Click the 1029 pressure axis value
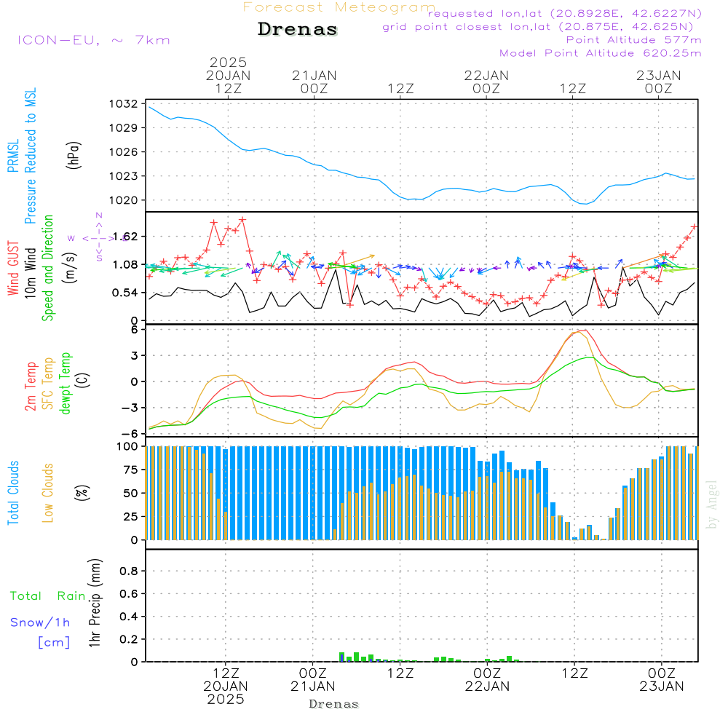Viewport: 728px width, 728px height. (124, 127)
